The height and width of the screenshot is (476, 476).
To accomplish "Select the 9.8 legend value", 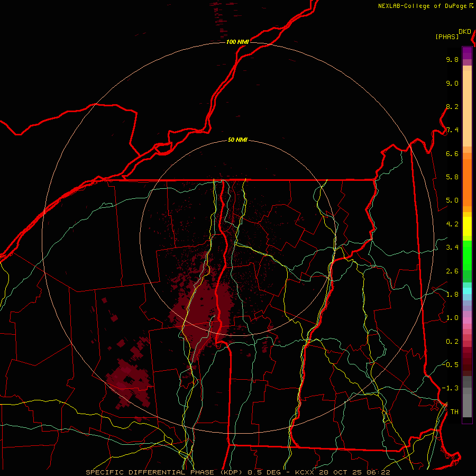I will (452, 59).
